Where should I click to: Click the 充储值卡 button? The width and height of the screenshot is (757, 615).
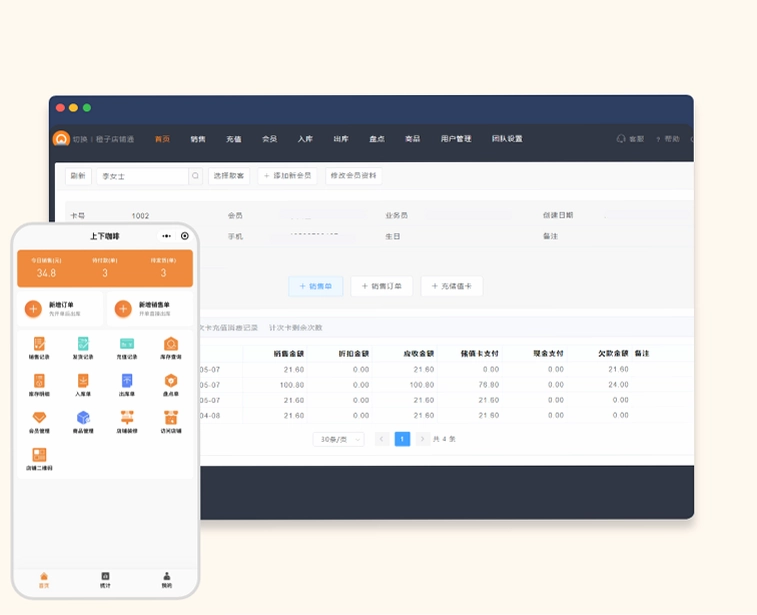coord(452,286)
